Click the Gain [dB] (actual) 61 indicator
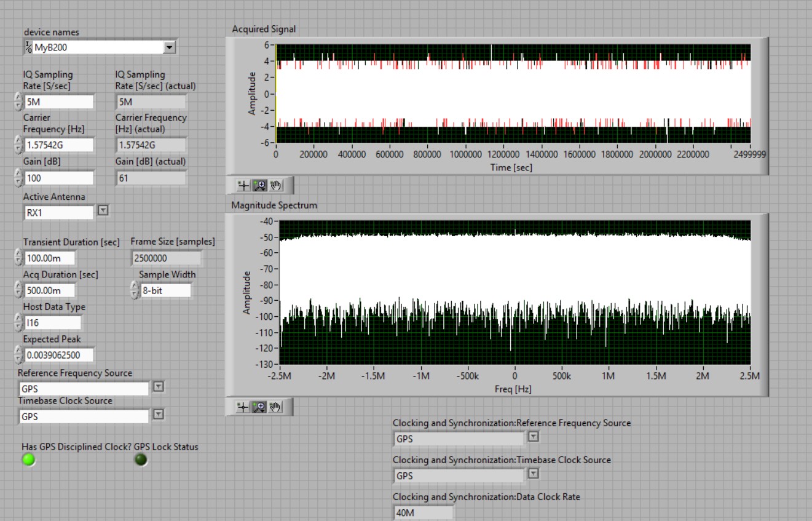The image size is (812, 521). point(151,178)
